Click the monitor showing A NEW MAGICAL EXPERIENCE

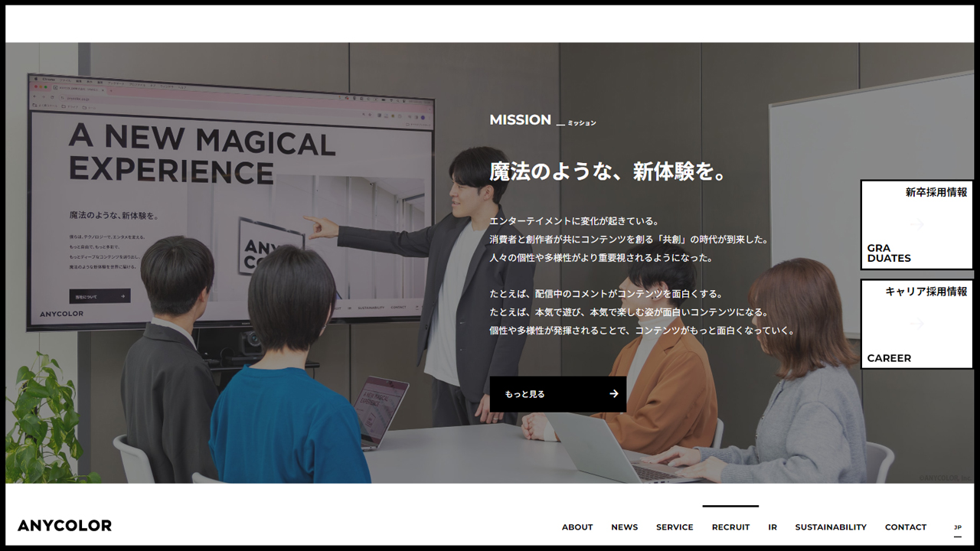click(230, 204)
